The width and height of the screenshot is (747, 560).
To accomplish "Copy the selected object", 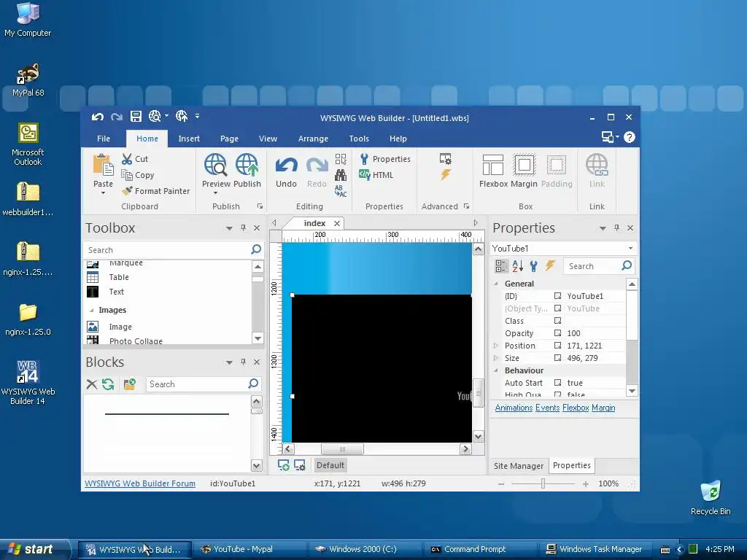I will click(x=138, y=175).
